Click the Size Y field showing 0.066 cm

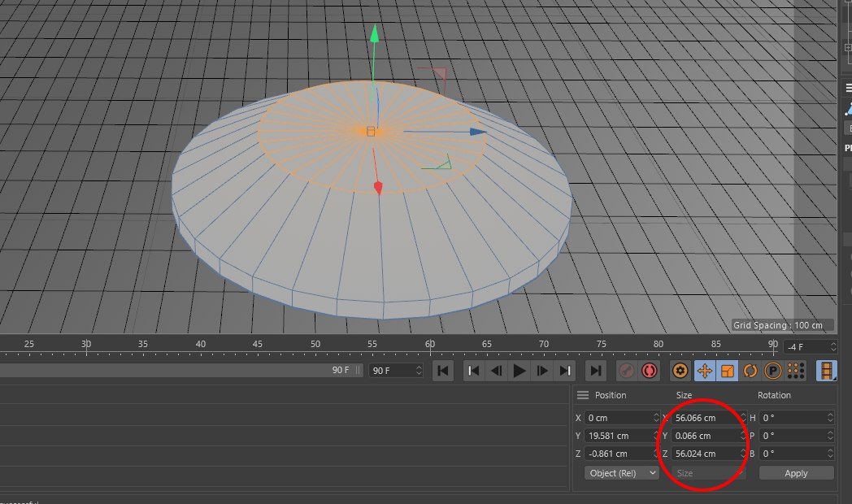click(x=707, y=436)
